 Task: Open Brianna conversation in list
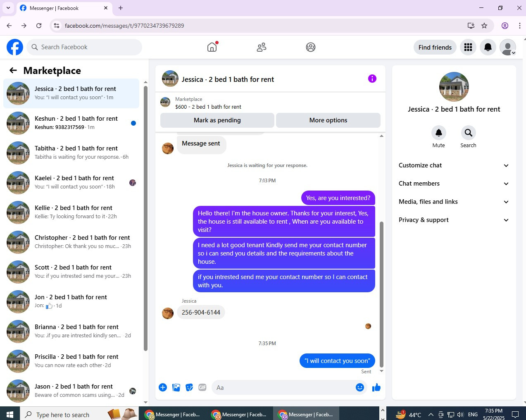[x=71, y=332]
